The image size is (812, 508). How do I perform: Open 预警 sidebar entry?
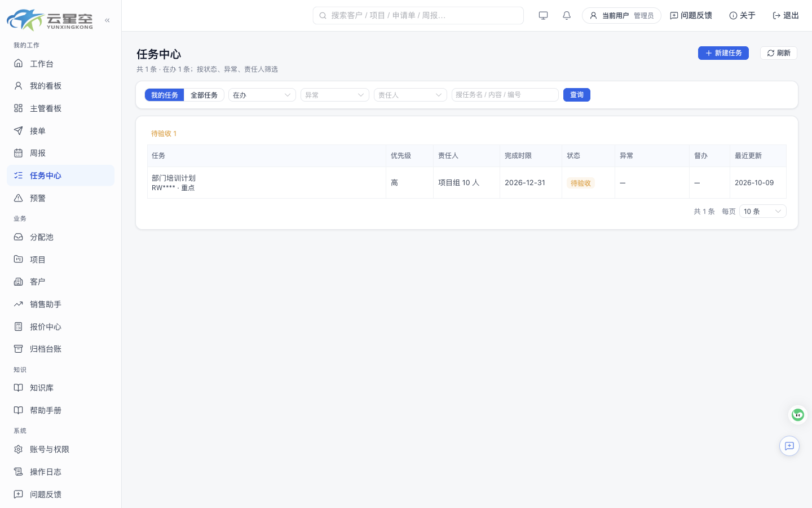pos(60,198)
